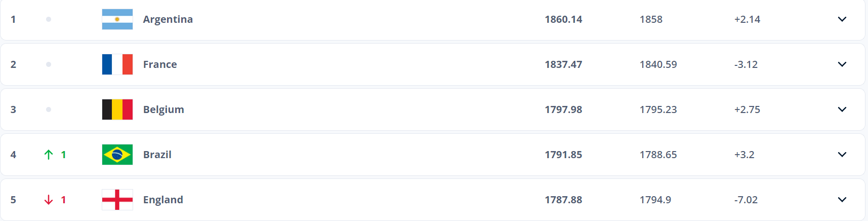Click the Argentina flag icon
Screen dimensions: 868x221
coord(117,19)
